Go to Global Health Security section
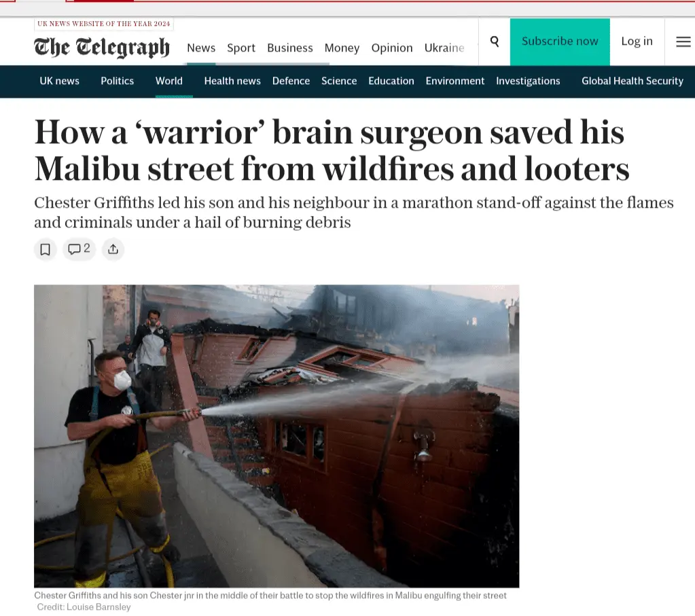The image size is (695, 616). click(632, 81)
